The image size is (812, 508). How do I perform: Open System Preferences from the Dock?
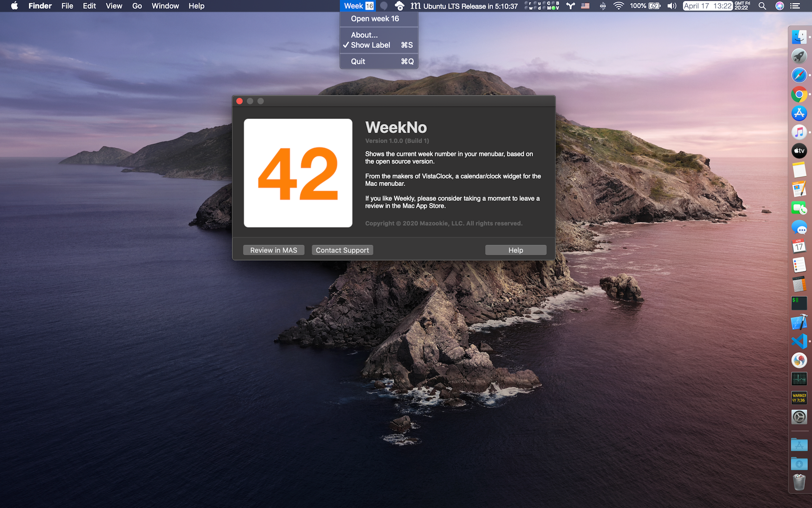click(799, 417)
